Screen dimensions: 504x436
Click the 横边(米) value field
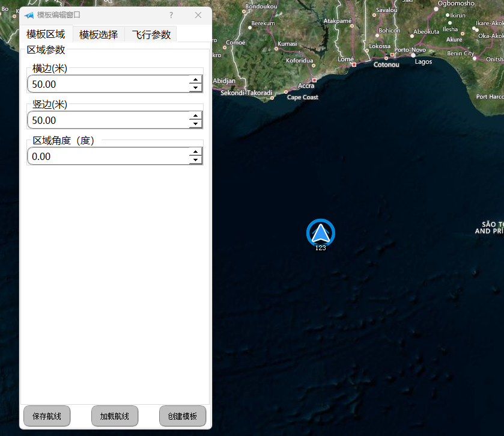click(109, 84)
